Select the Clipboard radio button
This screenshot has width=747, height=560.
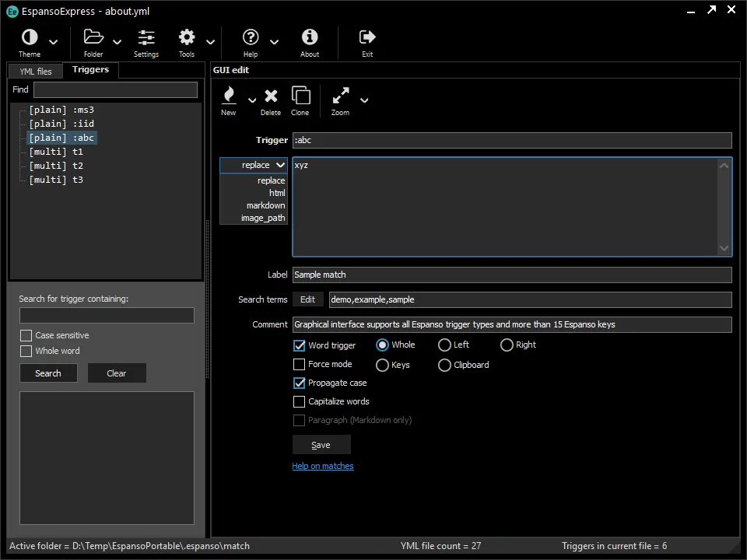444,365
